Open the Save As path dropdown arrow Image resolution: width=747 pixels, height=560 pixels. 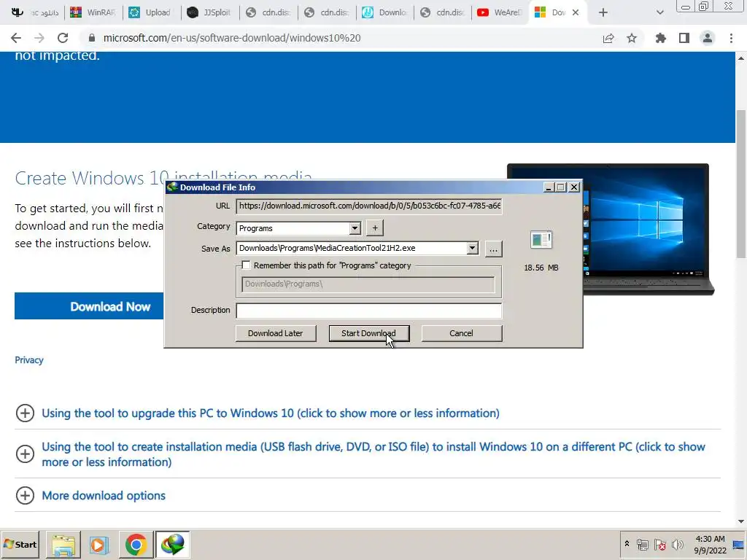pyautogui.click(x=472, y=248)
